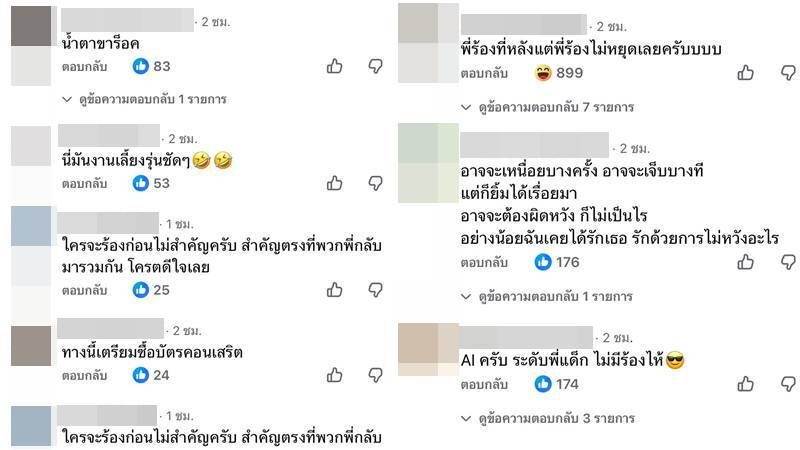800x450 pixels.
Task: Reply to the comment with 53 likes
Action: coord(85,184)
